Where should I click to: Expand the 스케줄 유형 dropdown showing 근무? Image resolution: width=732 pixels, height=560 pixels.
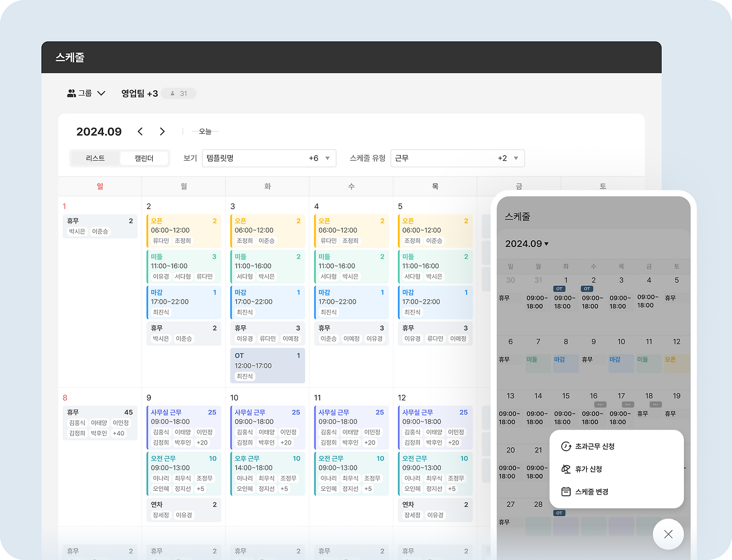pos(457,158)
